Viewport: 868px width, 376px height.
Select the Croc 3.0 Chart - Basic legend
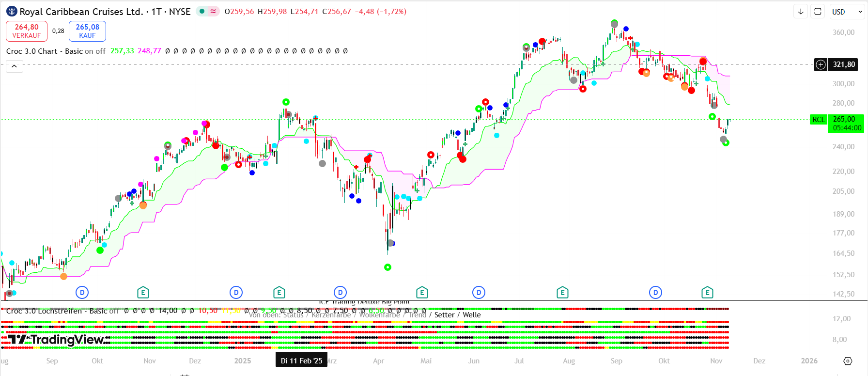coord(44,51)
